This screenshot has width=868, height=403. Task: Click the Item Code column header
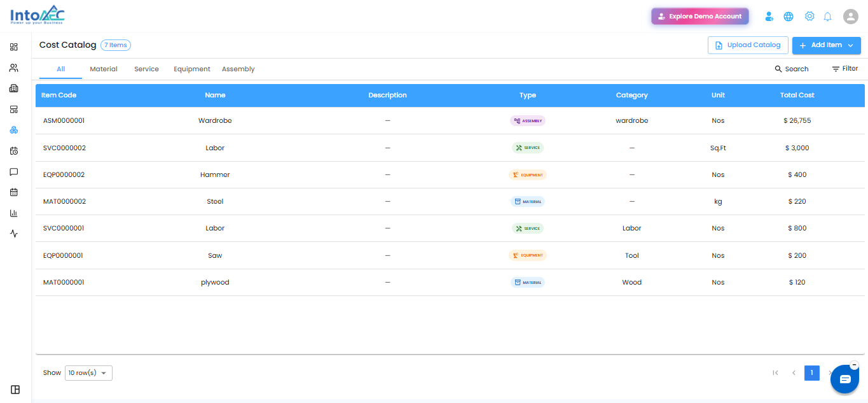point(59,95)
